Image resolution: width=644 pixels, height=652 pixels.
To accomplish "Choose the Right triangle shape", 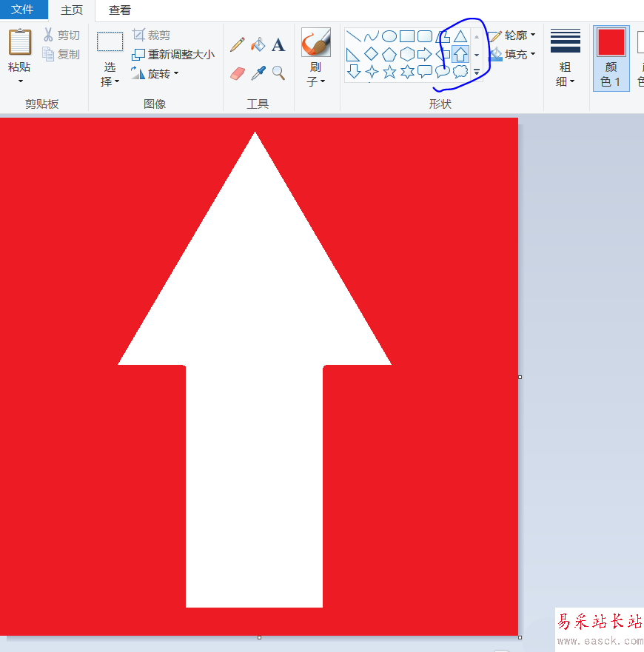I will (x=354, y=54).
